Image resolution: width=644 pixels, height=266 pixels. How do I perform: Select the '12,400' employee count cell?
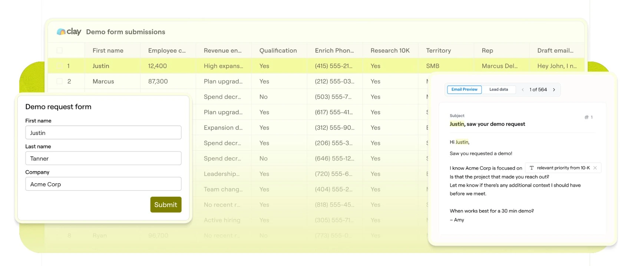coord(168,66)
